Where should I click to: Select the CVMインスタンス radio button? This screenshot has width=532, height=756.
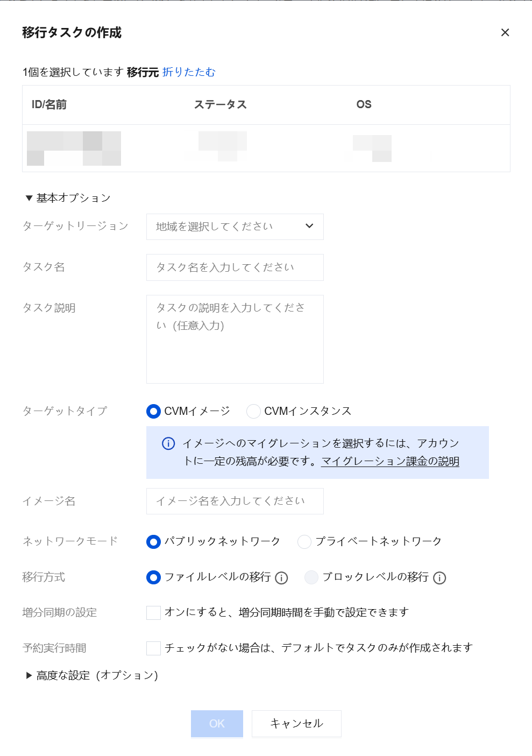point(253,412)
